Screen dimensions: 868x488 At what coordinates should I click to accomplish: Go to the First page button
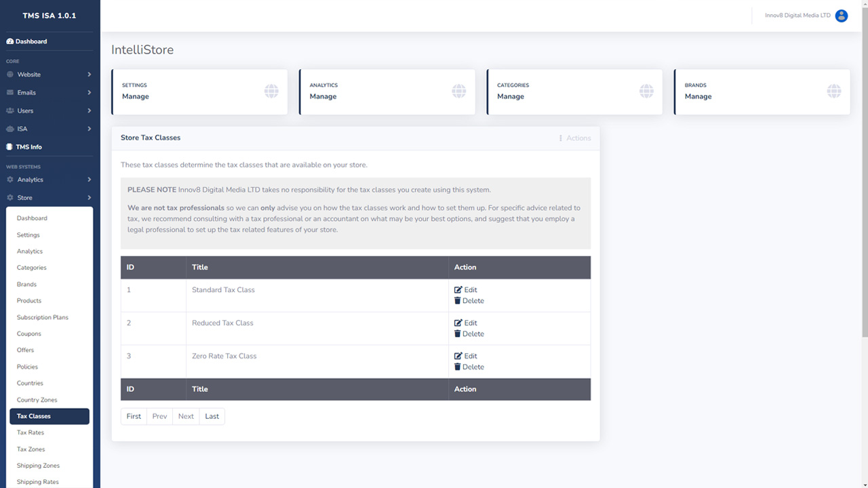point(134,416)
